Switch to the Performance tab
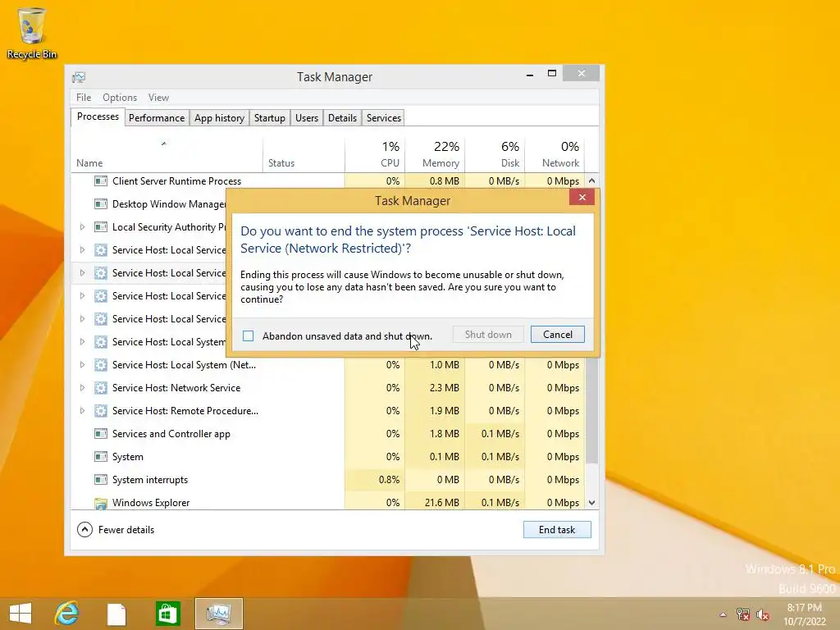Viewport: 840px width, 630px height. click(157, 118)
